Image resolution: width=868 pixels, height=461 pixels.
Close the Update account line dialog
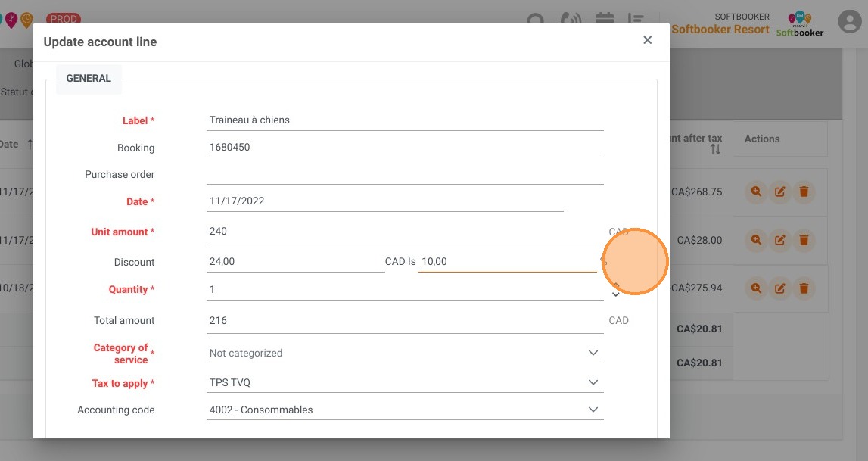[x=647, y=40]
